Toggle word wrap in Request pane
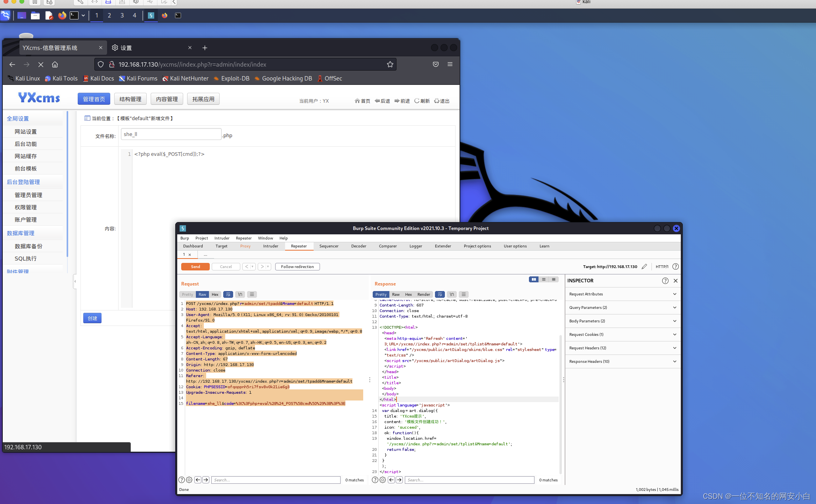Screen dimensions: 816x504 [x=228, y=295]
